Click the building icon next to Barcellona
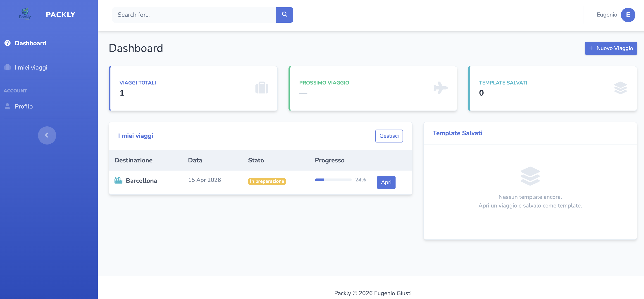Viewport: 644px width, 299px height. click(119, 180)
